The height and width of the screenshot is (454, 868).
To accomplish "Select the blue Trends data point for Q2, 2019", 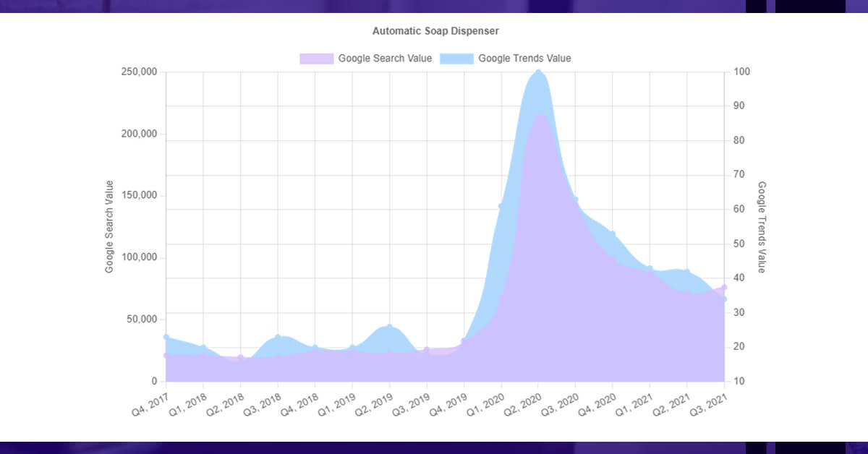I will pyautogui.click(x=390, y=327).
